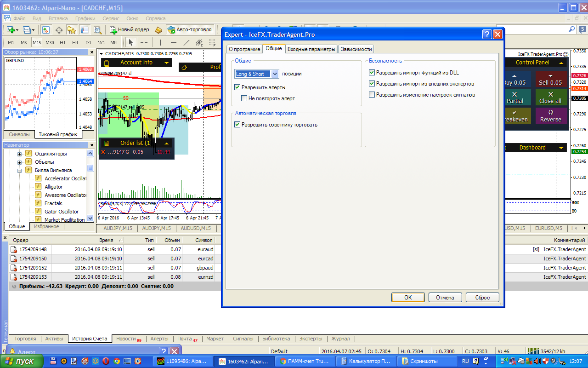Screen dimensions: 588x368
Task: Open the Strategy Tester magnifier icon
Action: [97, 30]
